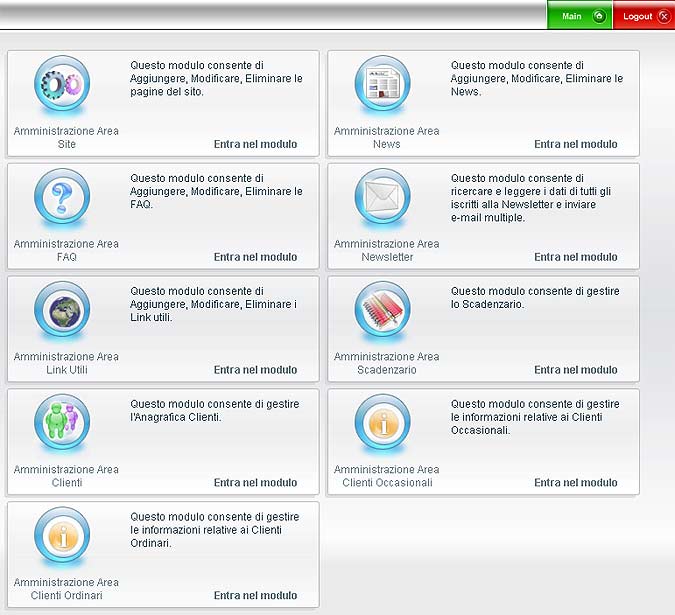Click the people icon for Area Clienti
The height and width of the screenshot is (615, 675).
coord(62,422)
